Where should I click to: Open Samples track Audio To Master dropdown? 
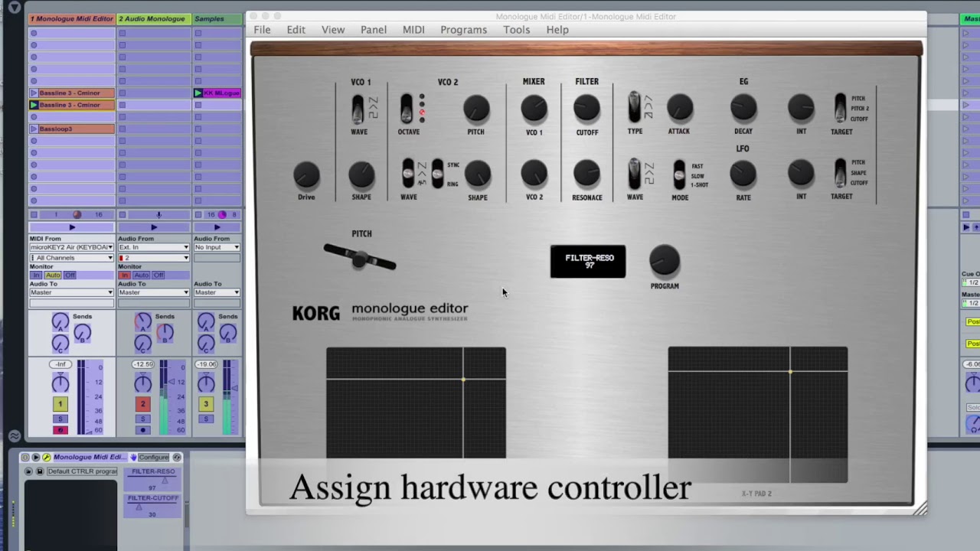click(x=217, y=292)
